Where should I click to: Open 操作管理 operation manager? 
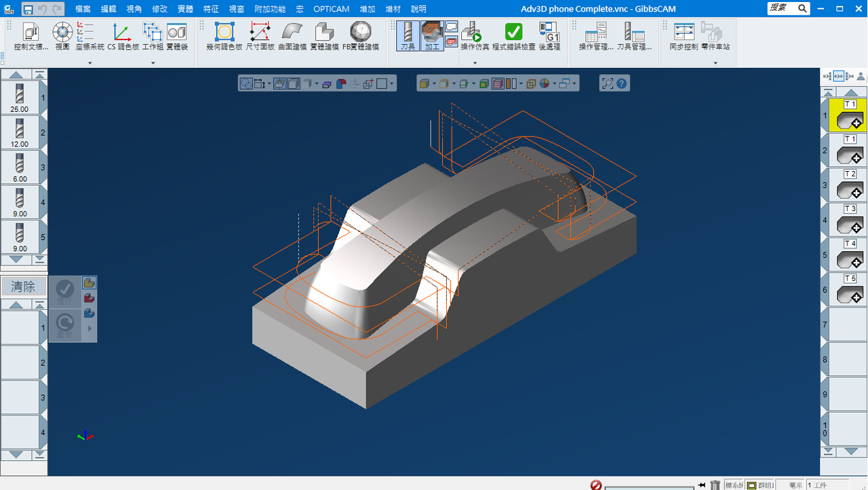pos(596,37)
